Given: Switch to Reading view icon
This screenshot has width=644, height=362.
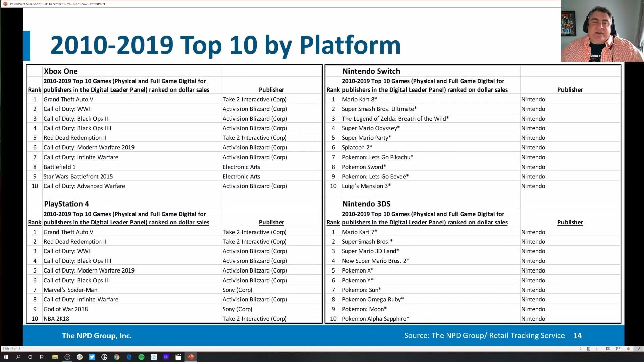Looking at the screenshot, I should click(x=628, y=349).
